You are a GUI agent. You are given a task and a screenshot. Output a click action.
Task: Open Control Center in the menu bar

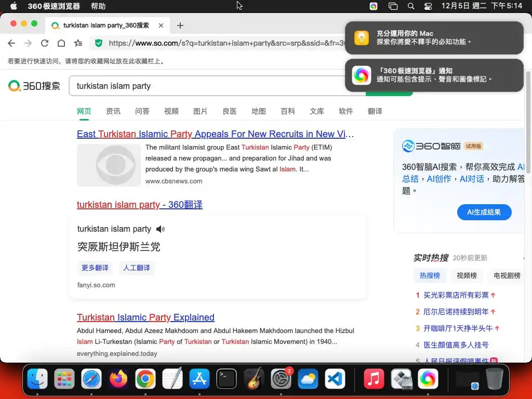428,6
